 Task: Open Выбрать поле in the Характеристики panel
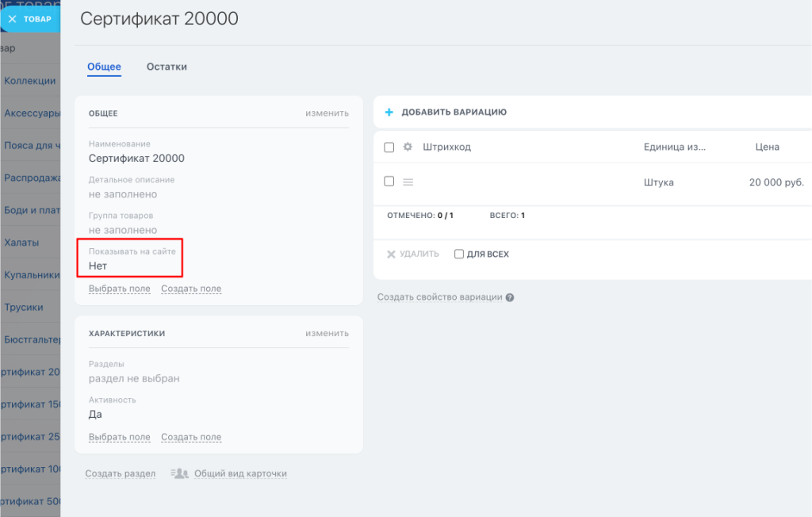pos(119,437)
